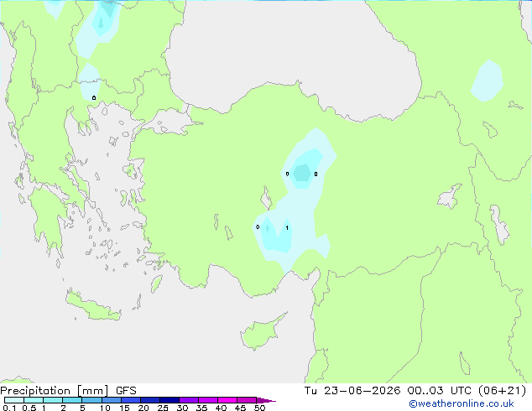Click the '0.1' legend tick label

click(x=9, y=408)
